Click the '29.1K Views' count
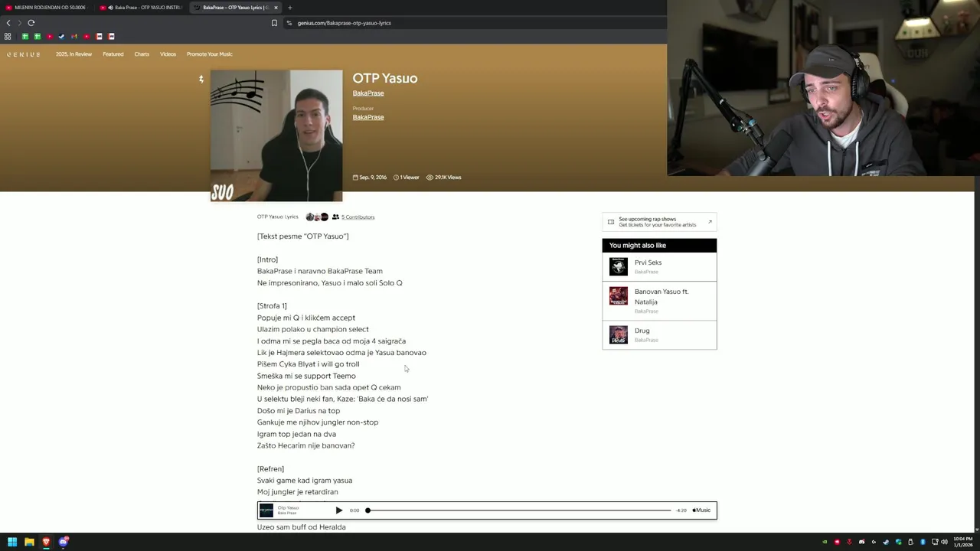The image size is (980, 551). (x=444, y=178)
